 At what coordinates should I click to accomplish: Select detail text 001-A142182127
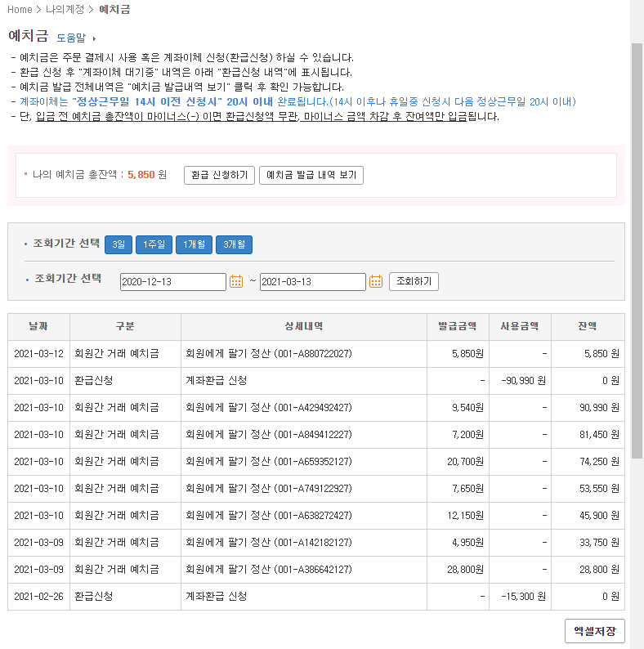pos(313,543)
